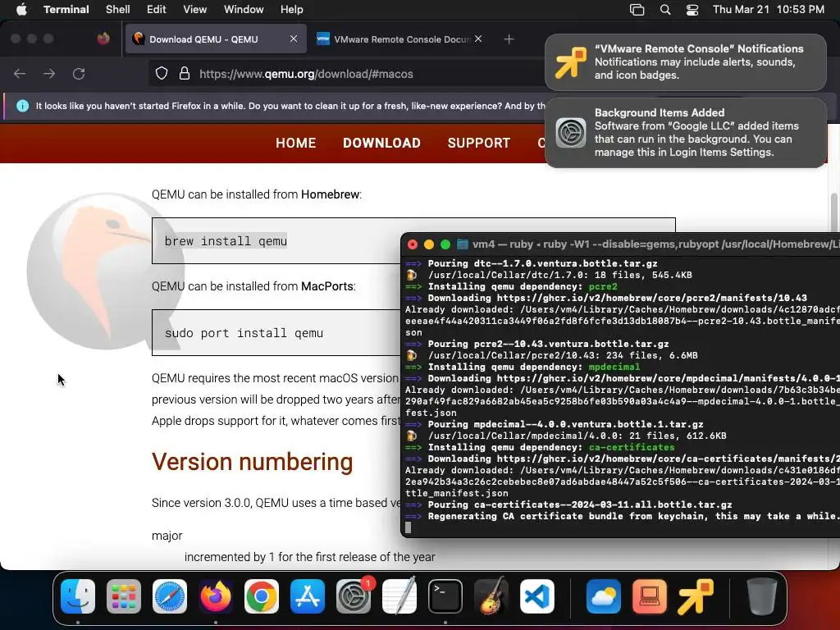Screen dimensions: 840x630
Task: Click the Firefox page vertical scrollbar
Action: point(834,214)
